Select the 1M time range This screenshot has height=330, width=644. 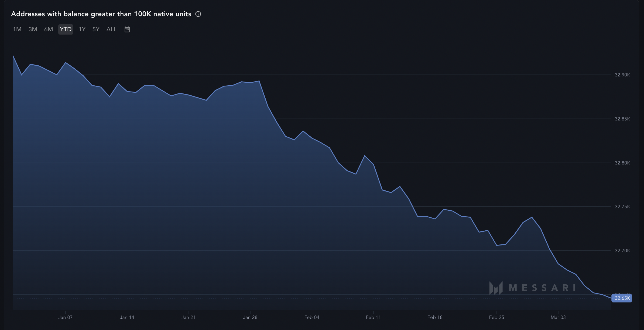coord(17,29)
